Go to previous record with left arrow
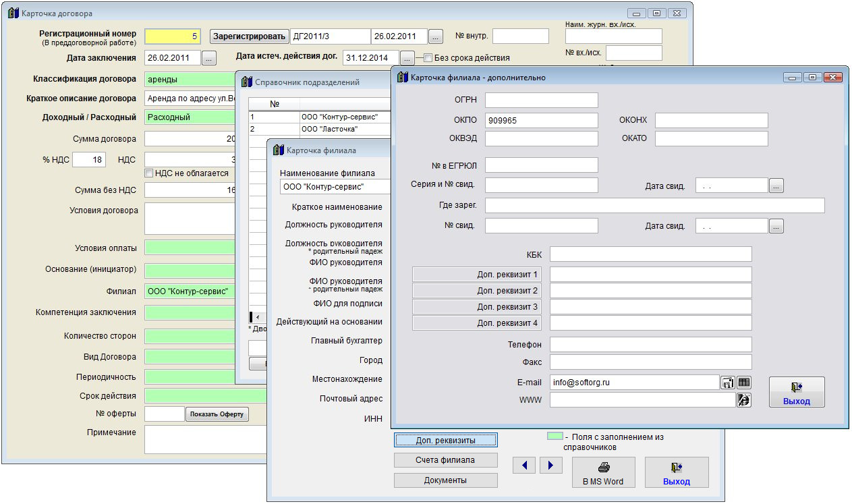Image resolution: width=852 pixels, height=504 pixels. 524,465
